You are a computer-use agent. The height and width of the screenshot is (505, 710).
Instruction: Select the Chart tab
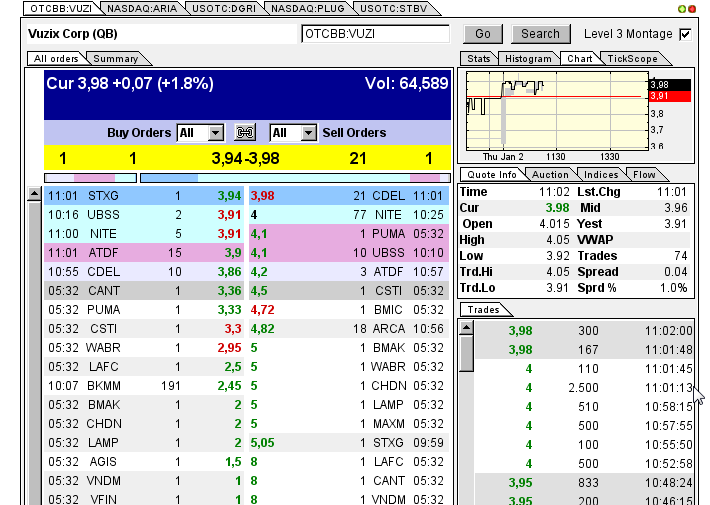[x=580, y=58]
